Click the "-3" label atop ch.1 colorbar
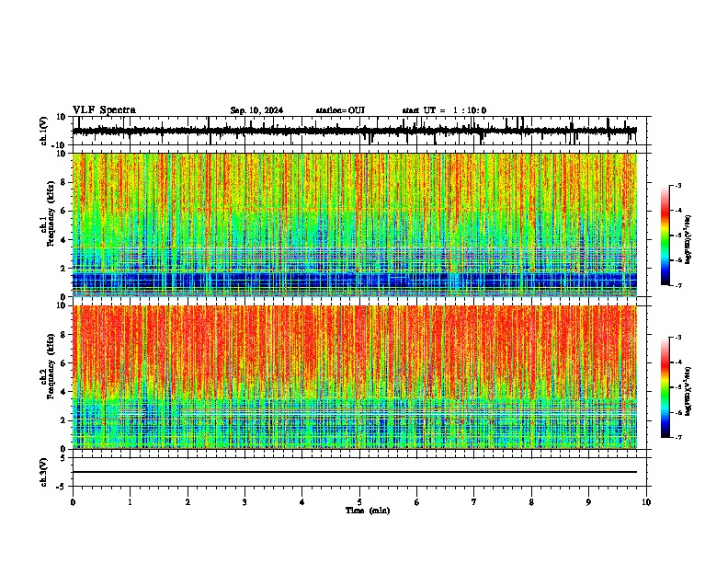This screenshot has height=563, width=728. tap(677, 186)
